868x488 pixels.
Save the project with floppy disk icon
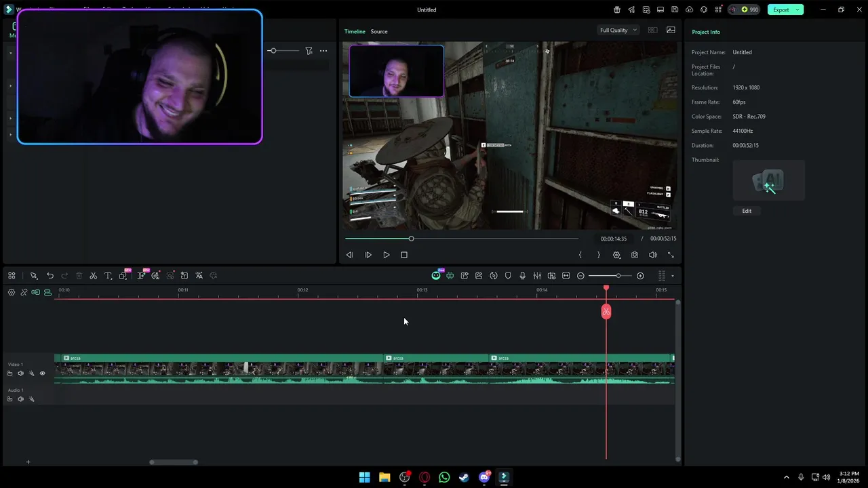pyautogui.click(x=675, y=9)
